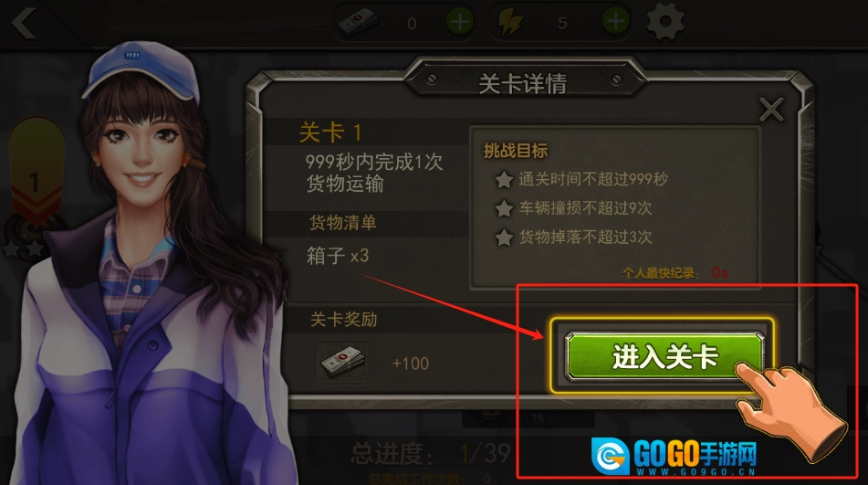Tap the lightning energy icon
The height and width of the screenshot is (485, 868).
510,23
